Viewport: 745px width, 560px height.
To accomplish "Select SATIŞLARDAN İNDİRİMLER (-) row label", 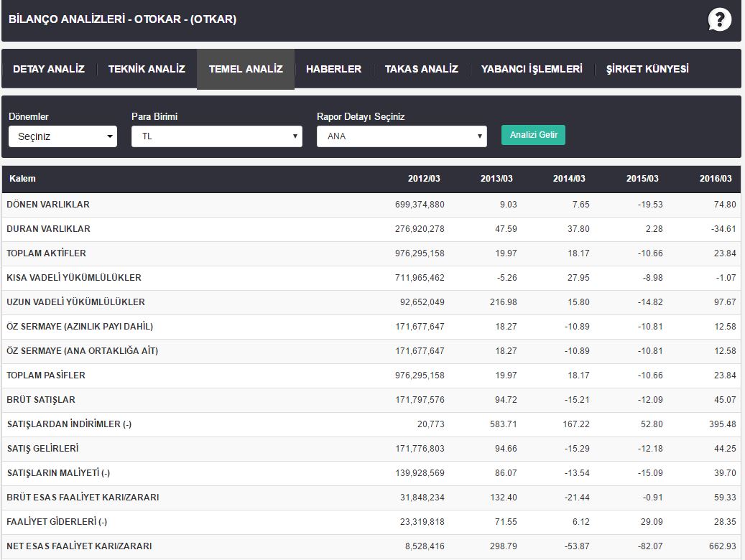I will [x=70, y=424].
